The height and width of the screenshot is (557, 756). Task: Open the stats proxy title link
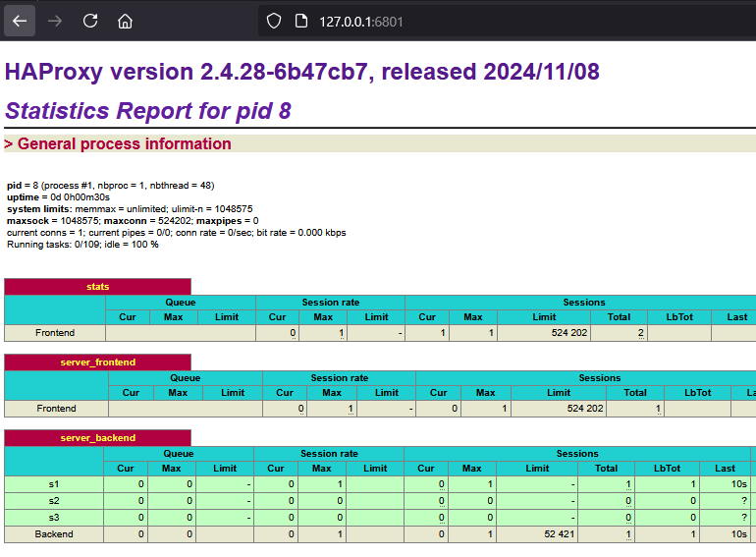point(98,287)
